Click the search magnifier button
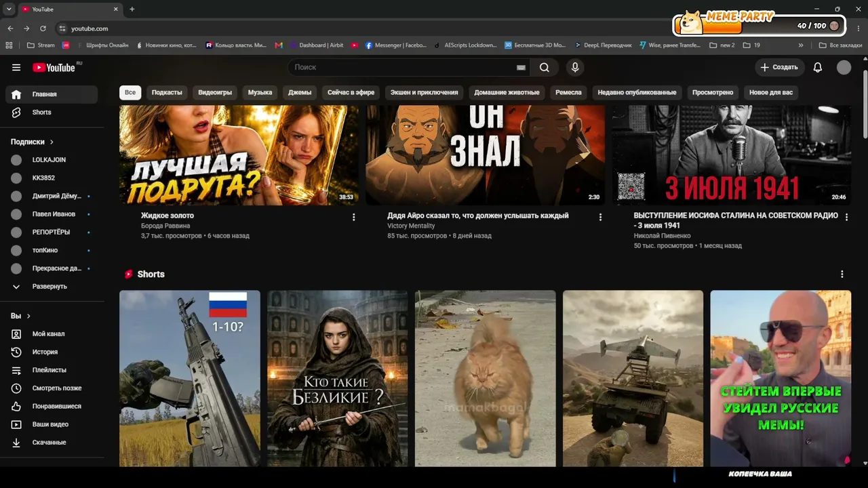 (x=545, y=67)
